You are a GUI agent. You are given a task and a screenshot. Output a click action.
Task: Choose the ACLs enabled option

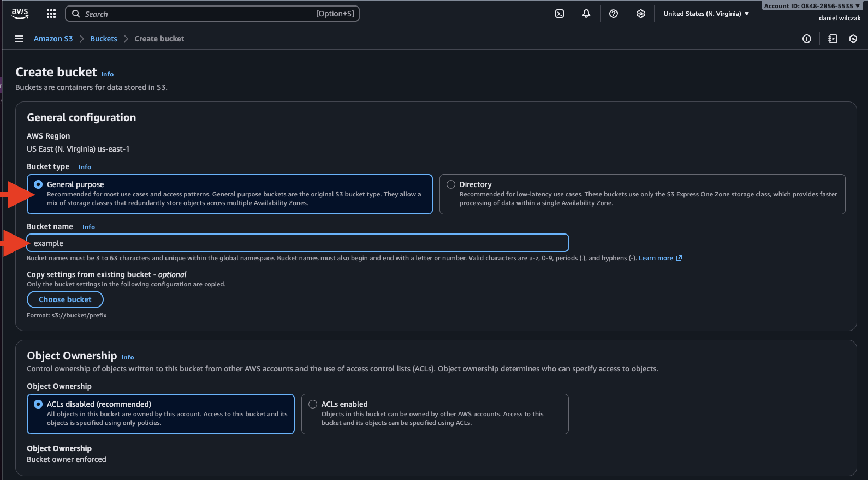(313, 404)
